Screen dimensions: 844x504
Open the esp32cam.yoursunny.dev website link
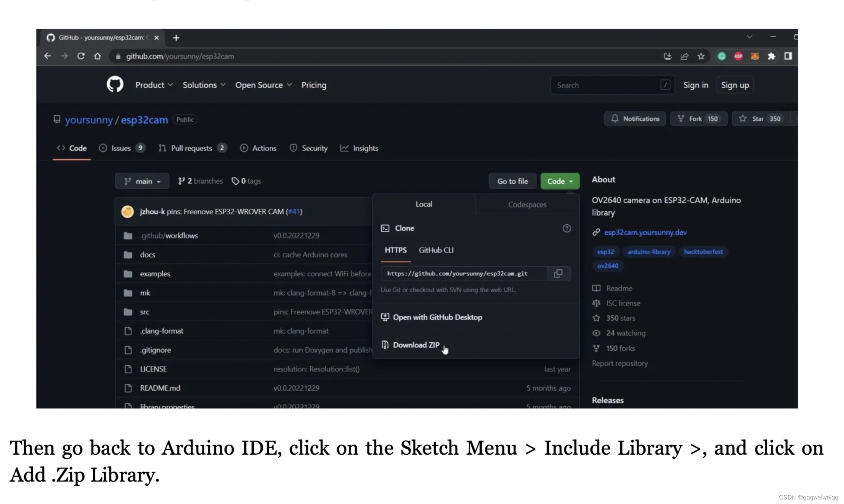(x=645, y=232)
